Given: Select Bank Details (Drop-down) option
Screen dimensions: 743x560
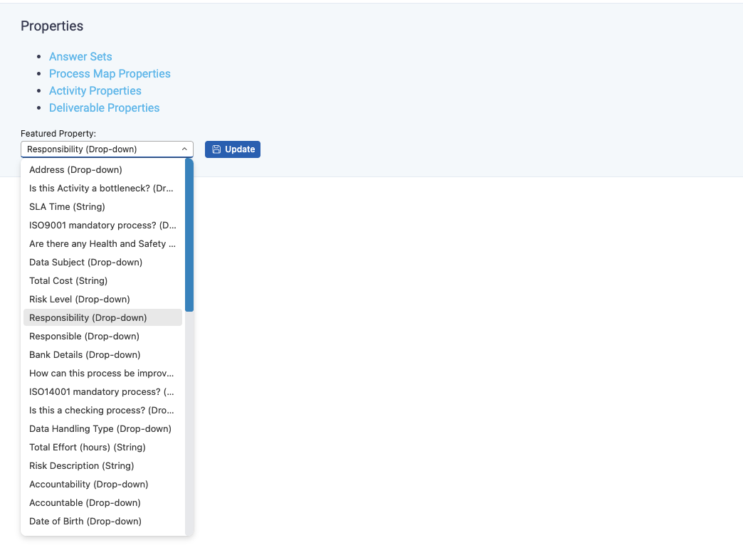Looking at the screenshot, I should pyautogui.click(x=102, y=354).
